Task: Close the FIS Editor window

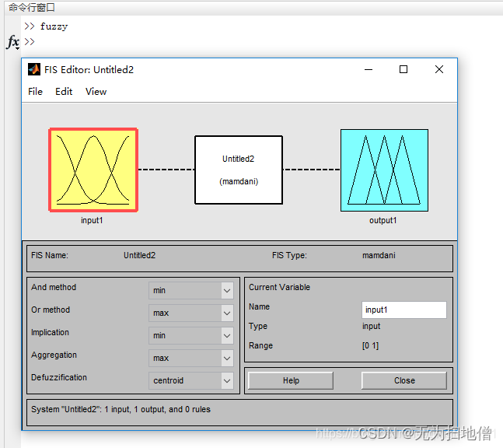Action: coord(439,69)
